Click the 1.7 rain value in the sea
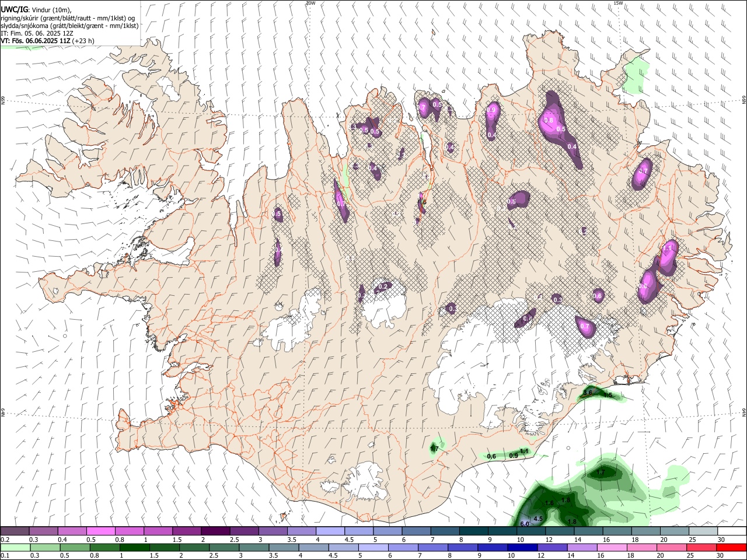747x560 pixels. point(601,472)
